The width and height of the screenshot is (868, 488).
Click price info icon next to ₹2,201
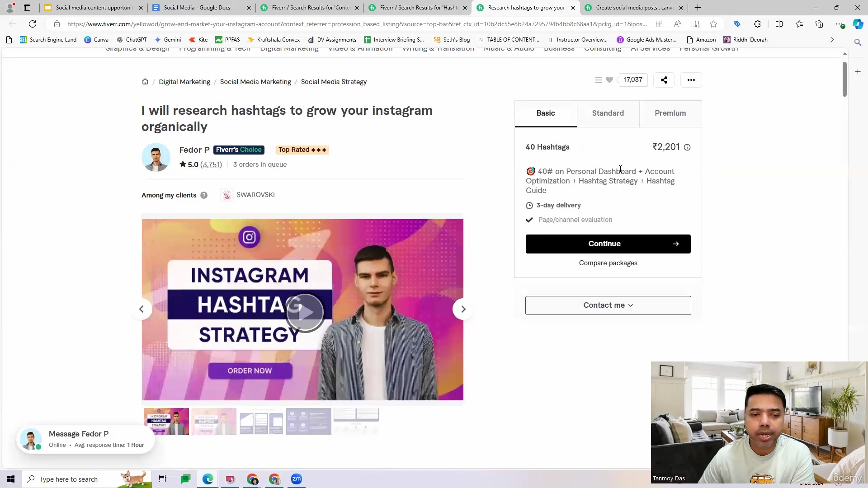pyautogui.click(x=687, y=147)
